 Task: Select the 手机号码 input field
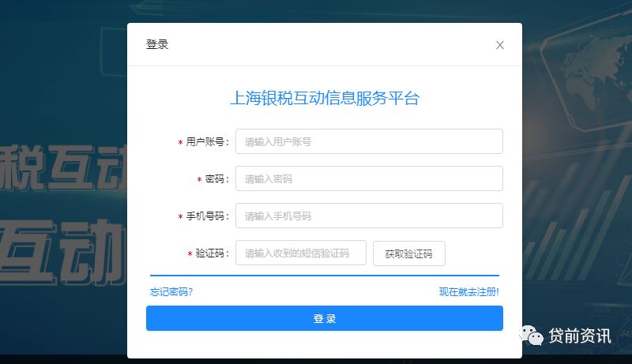369,216
